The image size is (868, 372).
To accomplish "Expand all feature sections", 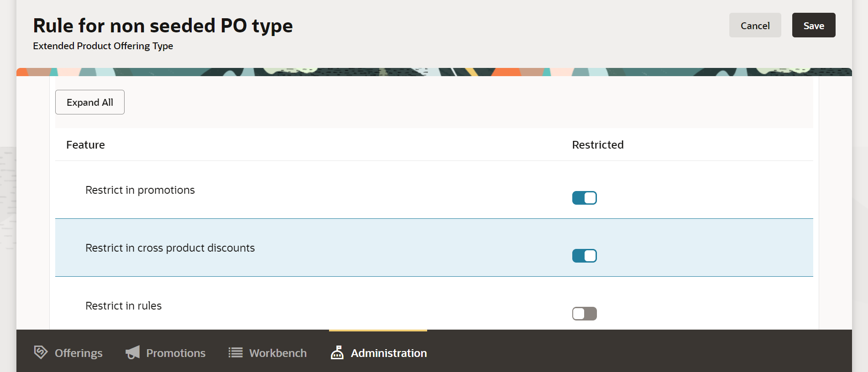I will pos(89,102).
